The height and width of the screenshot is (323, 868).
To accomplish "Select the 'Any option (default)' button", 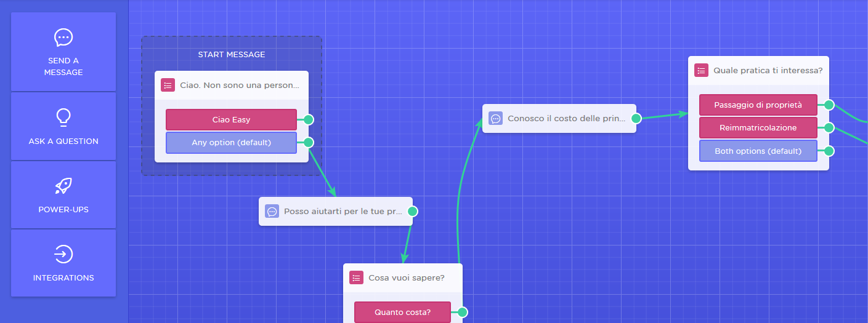I will coord(232,142).
